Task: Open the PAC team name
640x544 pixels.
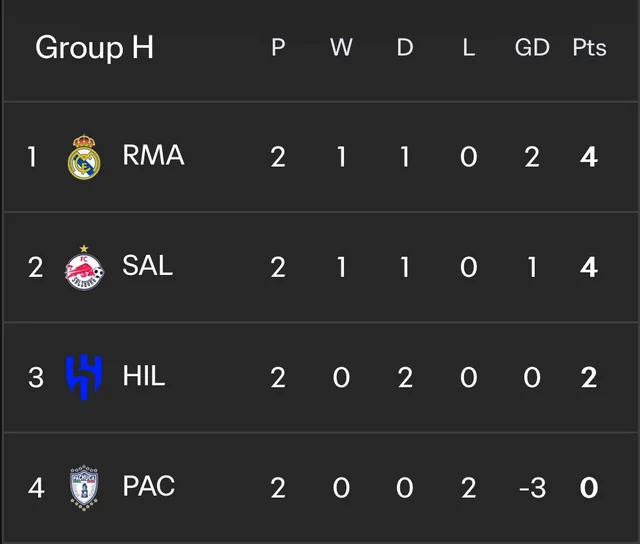Action: click(149, 486)
